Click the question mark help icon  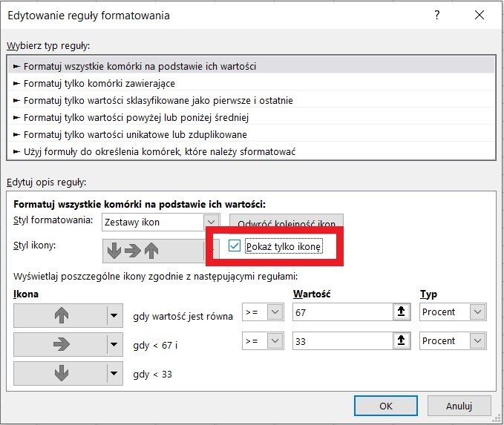(x=437, y=15)
